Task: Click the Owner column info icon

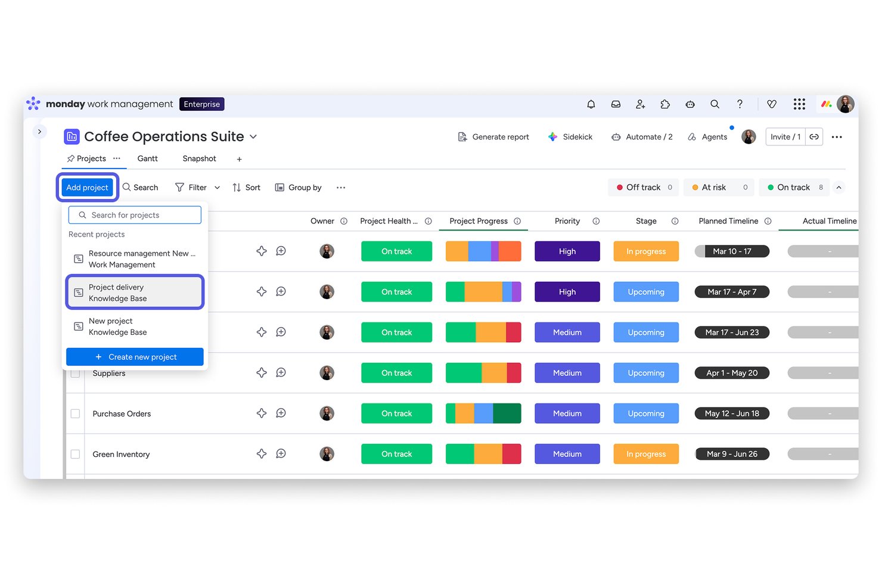Action: (344, 221)
